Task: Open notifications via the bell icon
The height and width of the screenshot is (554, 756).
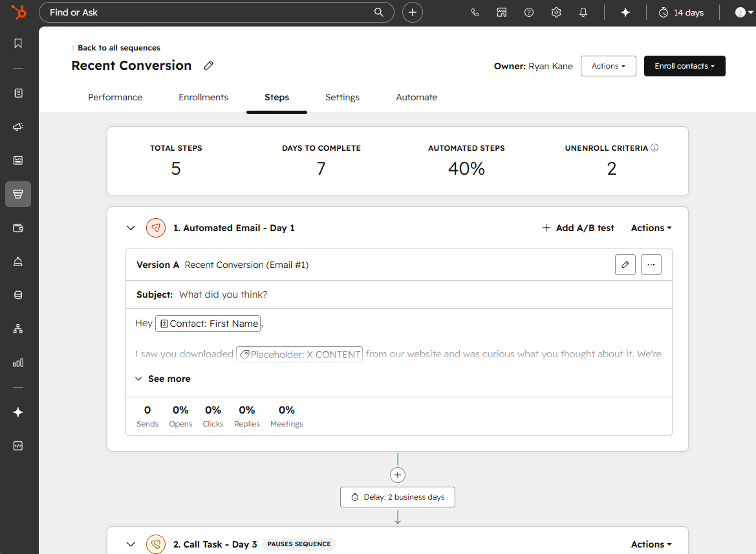Action: 583,12
